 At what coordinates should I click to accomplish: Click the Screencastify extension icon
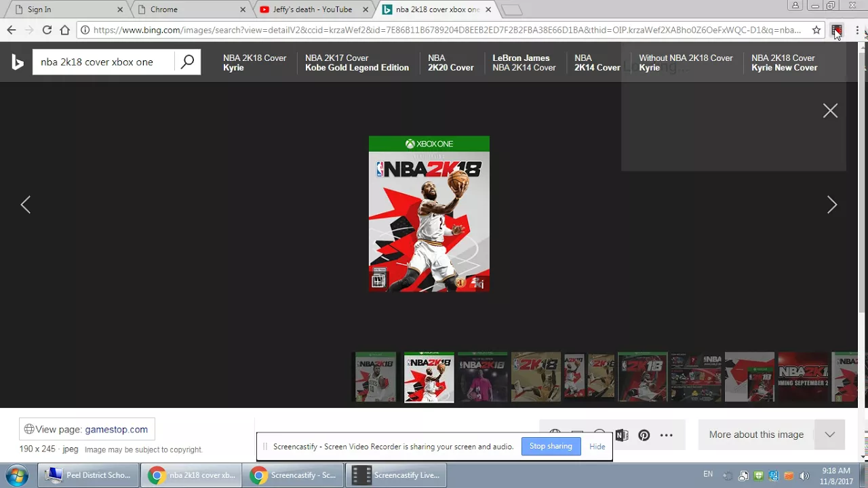click(837, 30)
